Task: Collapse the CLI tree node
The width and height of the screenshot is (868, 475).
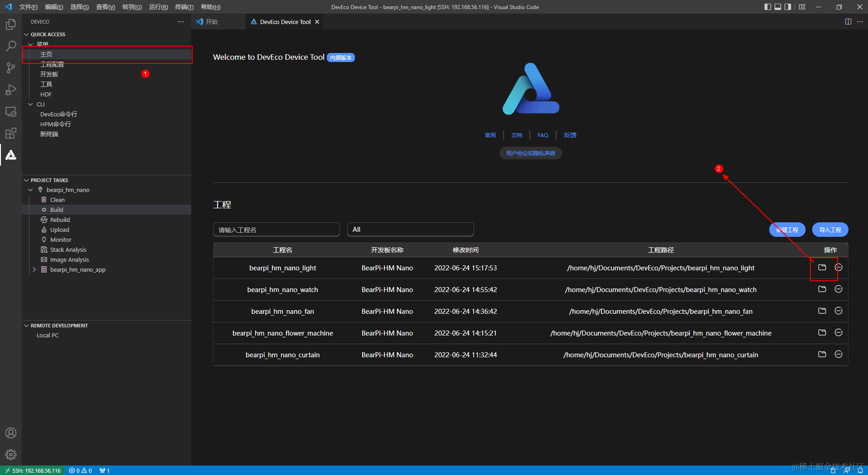Action: coord(31,104)
